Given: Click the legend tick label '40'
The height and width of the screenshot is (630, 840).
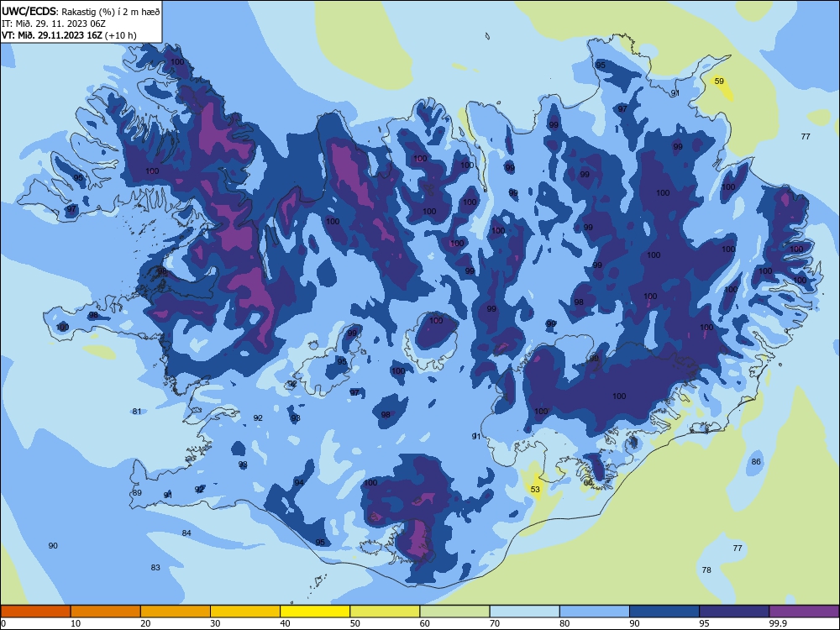Looking at the screenshot, I should 286,623.
